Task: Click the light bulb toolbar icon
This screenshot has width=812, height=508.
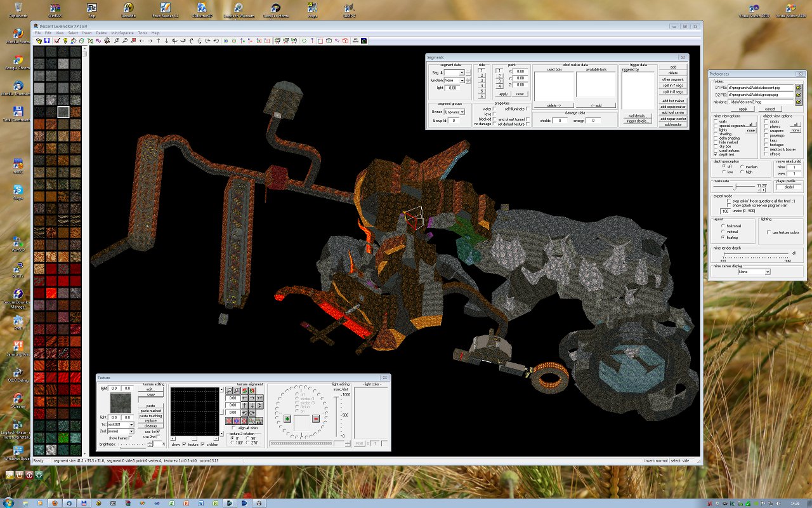Action: 65,41
